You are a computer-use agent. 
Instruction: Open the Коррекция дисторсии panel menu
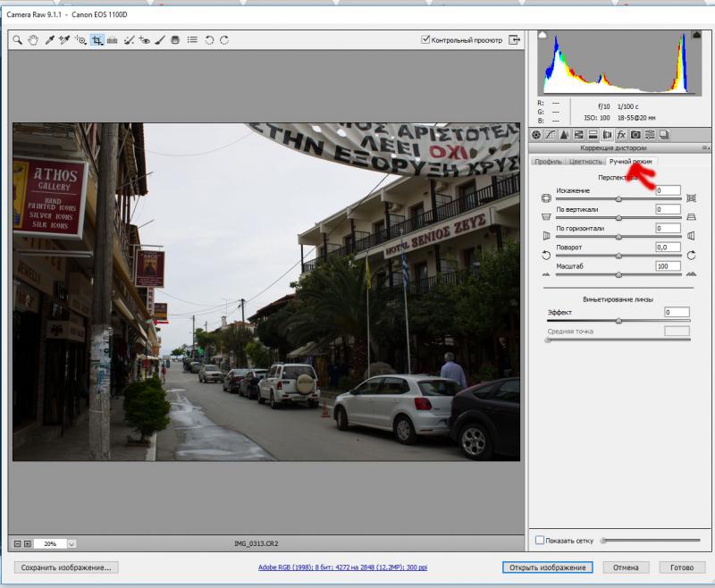point(705,147)
